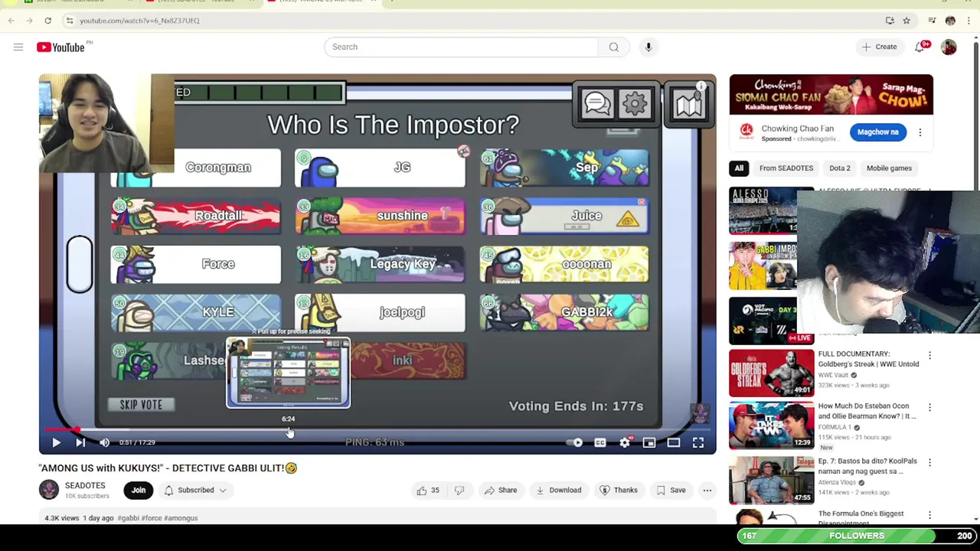Open the Esteban Ocon video thumbnail
Screen dimensions: 980x551
click(772, 425)
